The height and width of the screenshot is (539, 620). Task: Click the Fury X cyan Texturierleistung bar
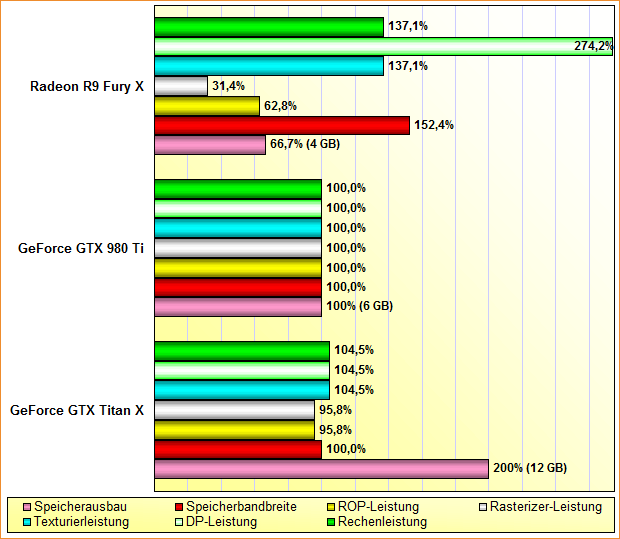click(x=269, y=66)
